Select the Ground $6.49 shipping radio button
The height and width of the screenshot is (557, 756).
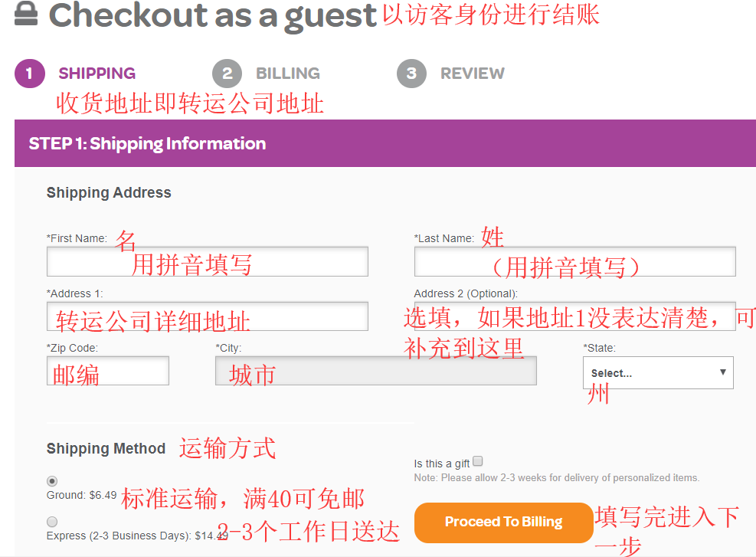tap(52, 481)
